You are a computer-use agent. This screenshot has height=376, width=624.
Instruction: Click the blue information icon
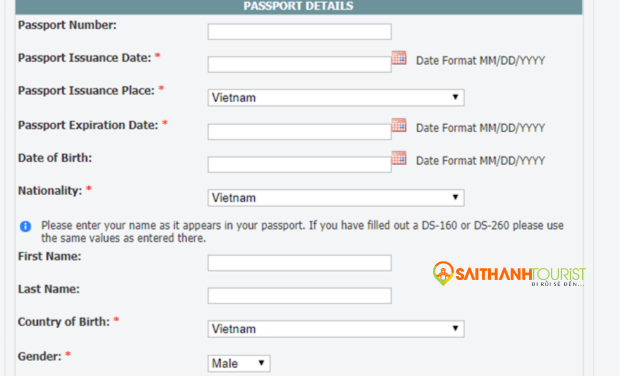point(25,226)
